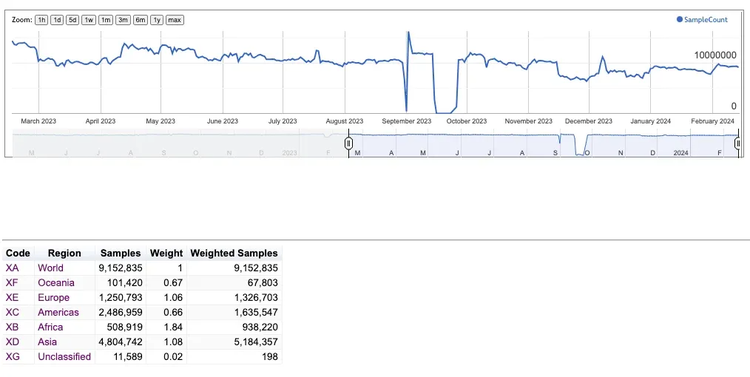Choose the 1w zoom button
This screenshot has height=377, width=750.
pyautogui.click(x=88, y=20)
